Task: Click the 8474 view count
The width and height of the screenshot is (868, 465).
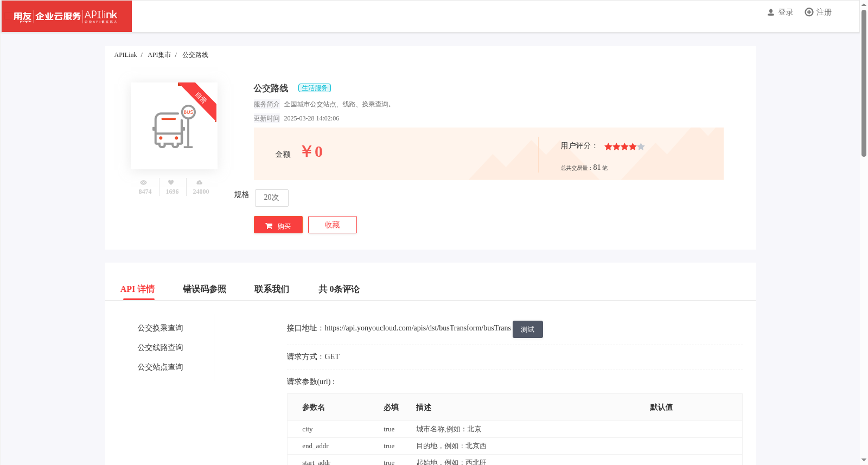Action: coord(145,192)
